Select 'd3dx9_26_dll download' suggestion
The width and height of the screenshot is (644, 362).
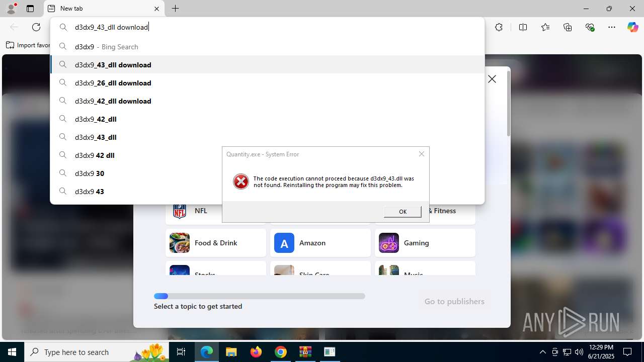pyautogui.click(x=267, y=83)
